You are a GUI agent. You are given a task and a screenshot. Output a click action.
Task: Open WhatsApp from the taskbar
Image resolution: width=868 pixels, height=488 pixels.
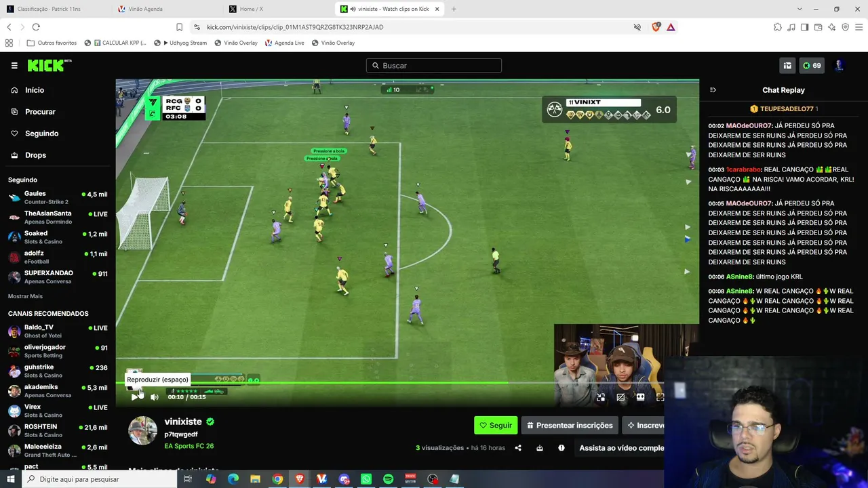click(366, 479)
